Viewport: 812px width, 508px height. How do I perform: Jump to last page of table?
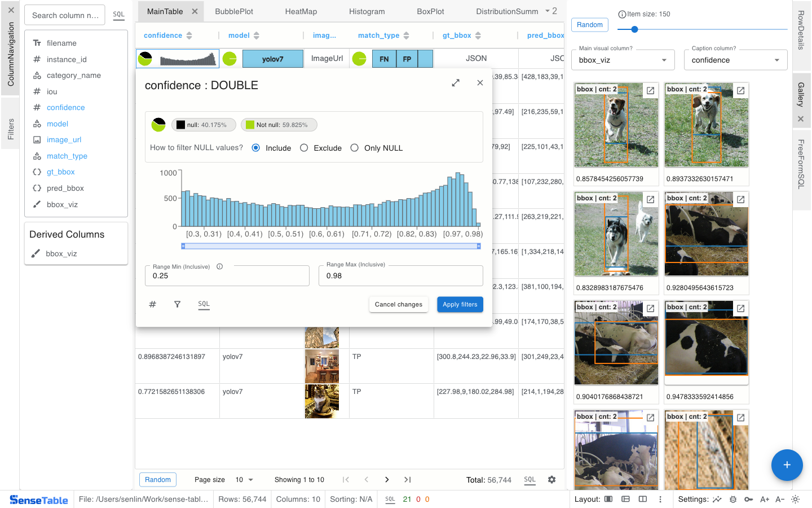coord(407,480)
